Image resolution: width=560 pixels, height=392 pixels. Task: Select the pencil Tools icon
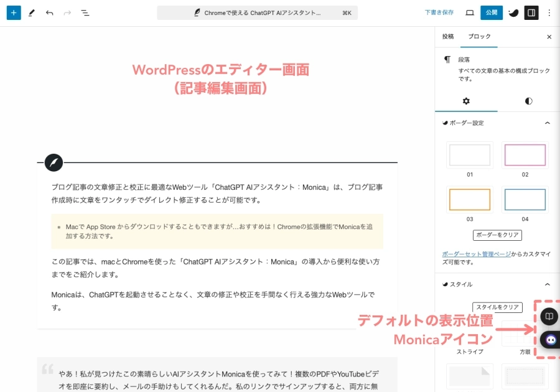(x=32, y=12)
